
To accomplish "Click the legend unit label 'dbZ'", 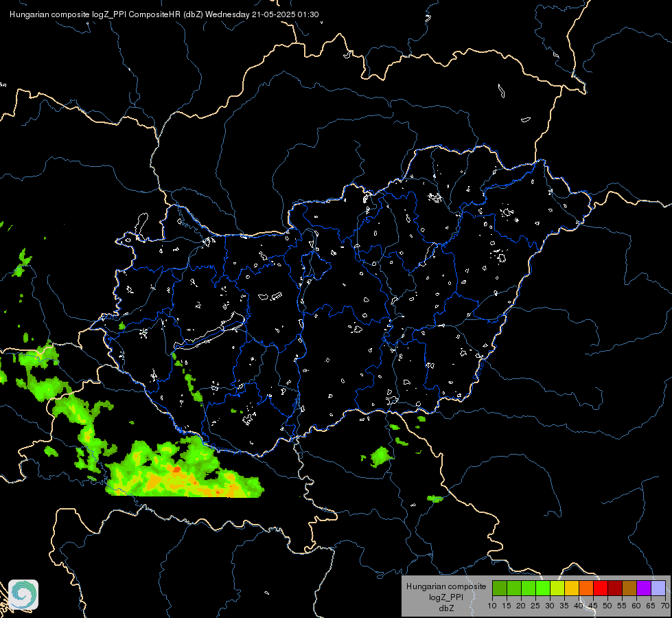I will 446,608.
